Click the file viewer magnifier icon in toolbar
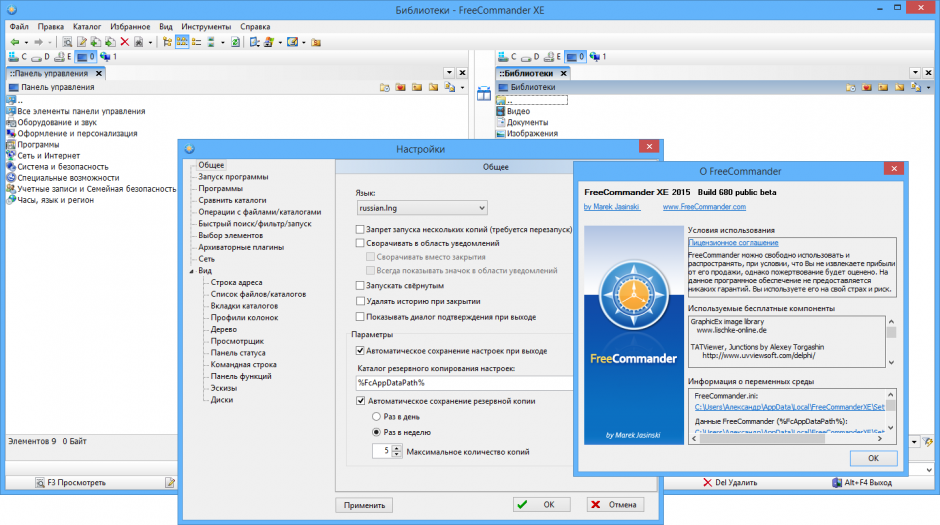This screenshot has height=525, width=940. (x=67, y=42)
